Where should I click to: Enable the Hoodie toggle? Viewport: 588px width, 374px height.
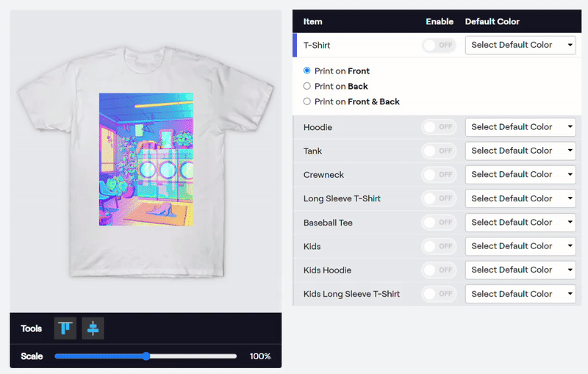pyautogui.click(x=439, y=127)
